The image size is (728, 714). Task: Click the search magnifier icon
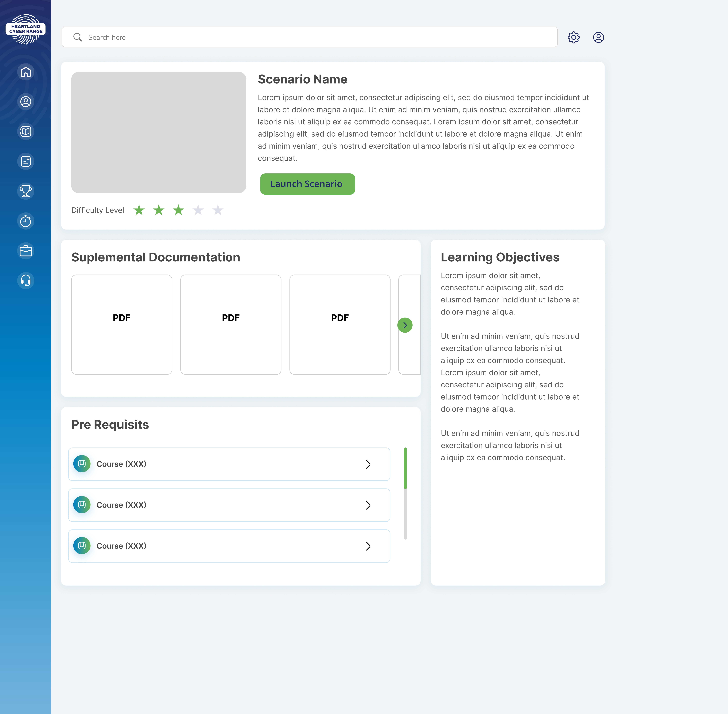(78, 37)
